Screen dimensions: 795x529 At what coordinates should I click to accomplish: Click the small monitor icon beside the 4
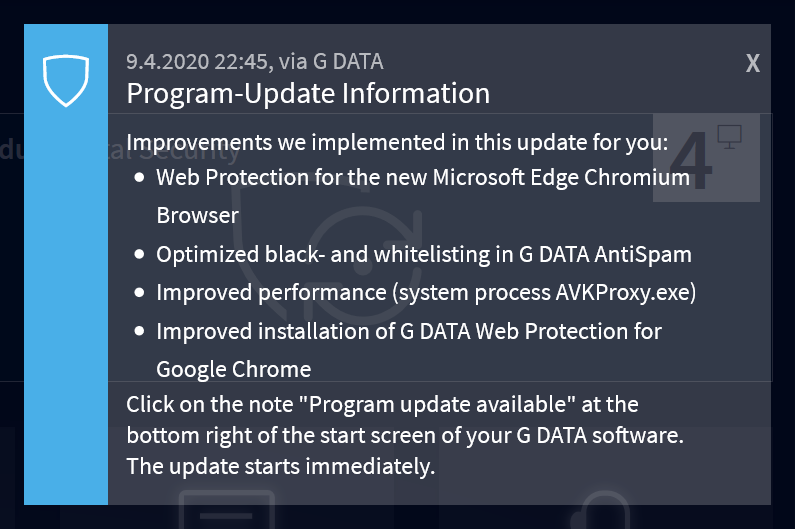pyautogui.click(x=729, y=137)
